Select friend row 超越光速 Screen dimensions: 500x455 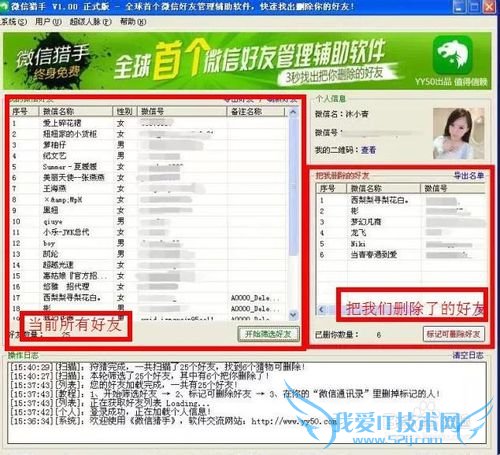(149, 265)
